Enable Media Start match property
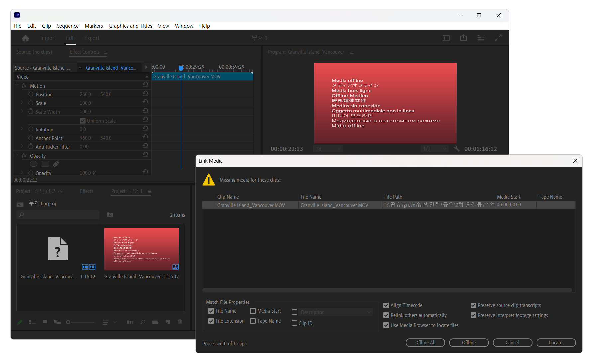596x364 pixels. [253, 311]
